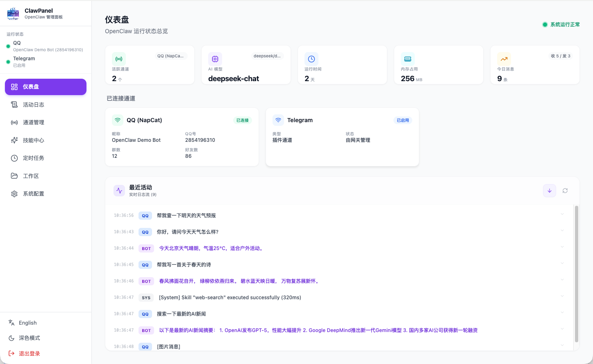593x364 pixels.
Task: Click today's messages trend icon
Action: (504, 59)
